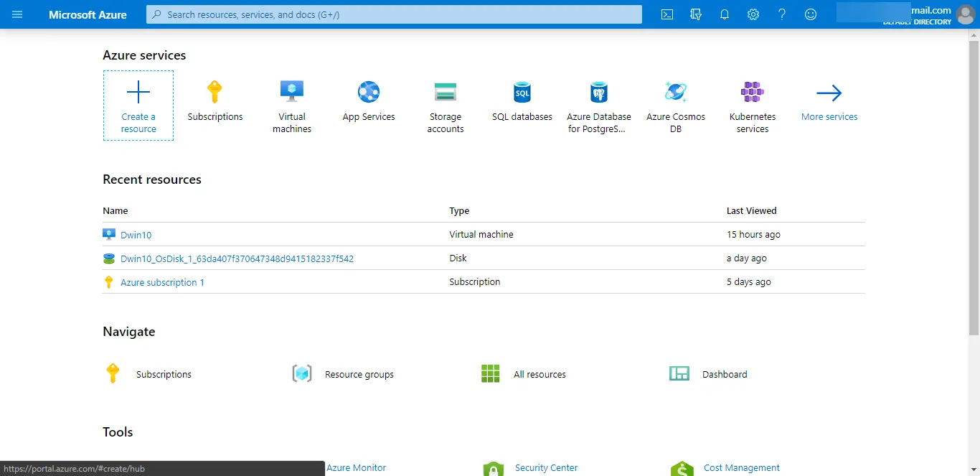980x476 pixels.
Task: Click the 'Subscription' type cell
Action: pyautogui.click(x=475, y=281)
